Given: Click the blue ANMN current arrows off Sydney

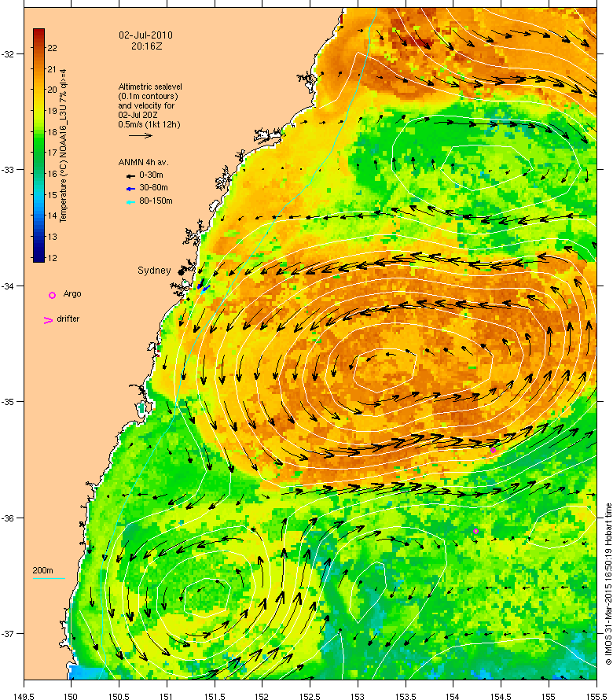Looking at the screenshot, I should 204,286.
